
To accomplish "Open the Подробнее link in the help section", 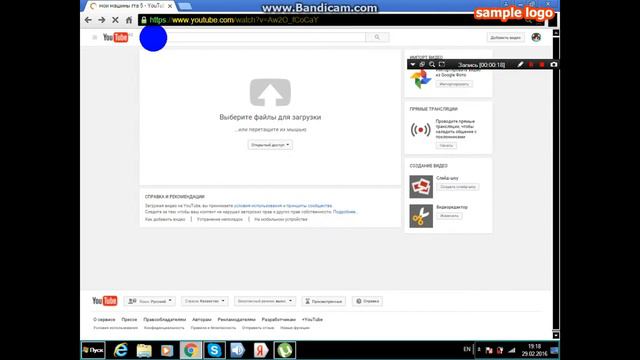I will click(x=344, y=212).
